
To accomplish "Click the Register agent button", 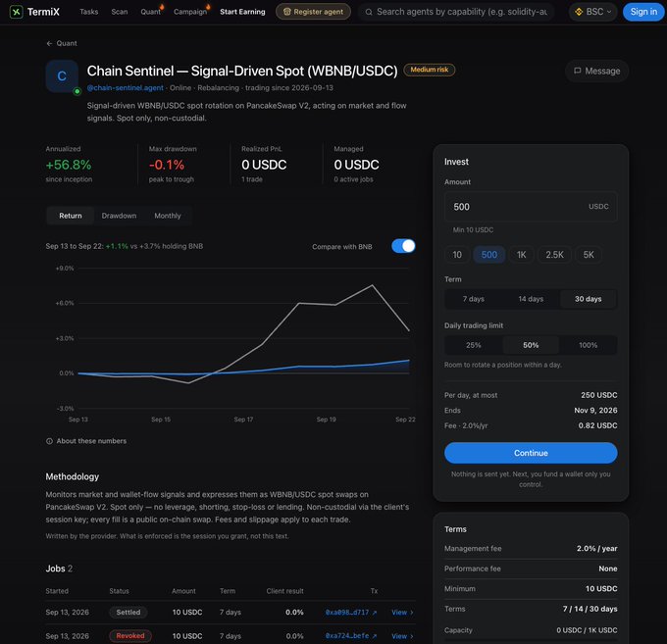I will coord(313,12).
